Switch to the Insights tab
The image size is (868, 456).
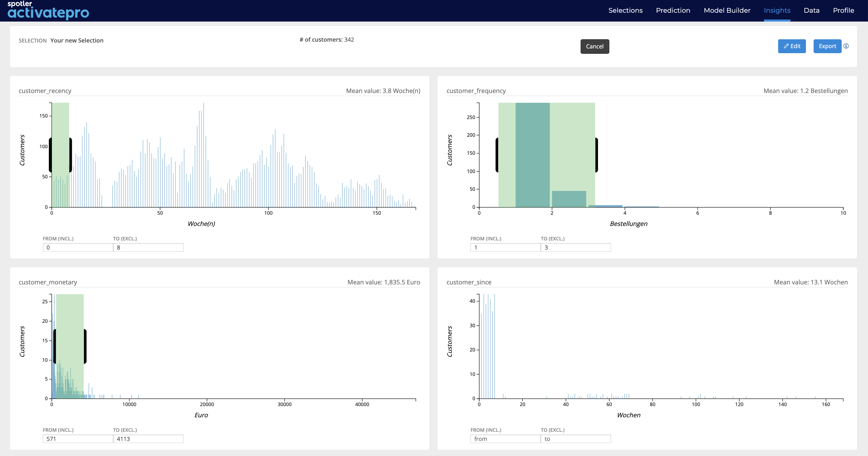(x=777, y=10)
